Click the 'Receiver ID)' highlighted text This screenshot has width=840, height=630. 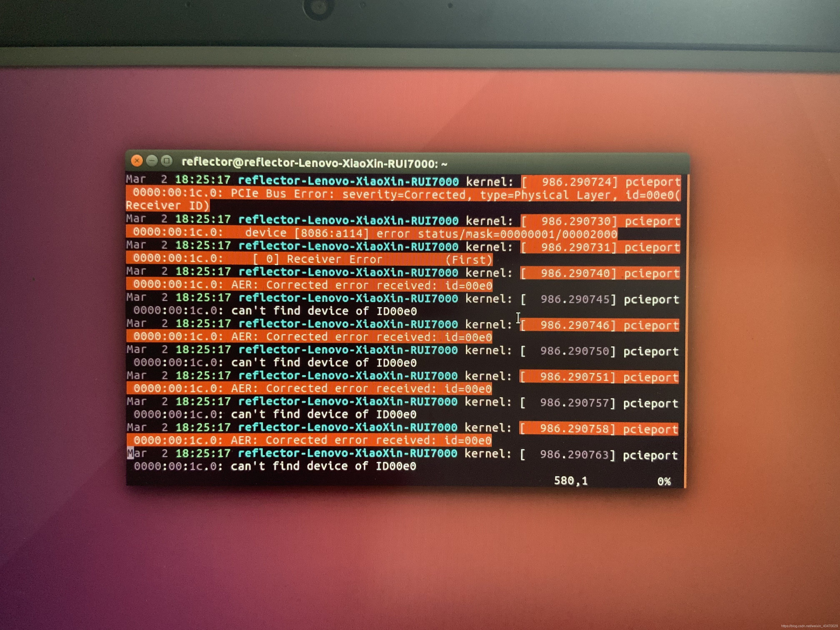(x=167, y=205)
